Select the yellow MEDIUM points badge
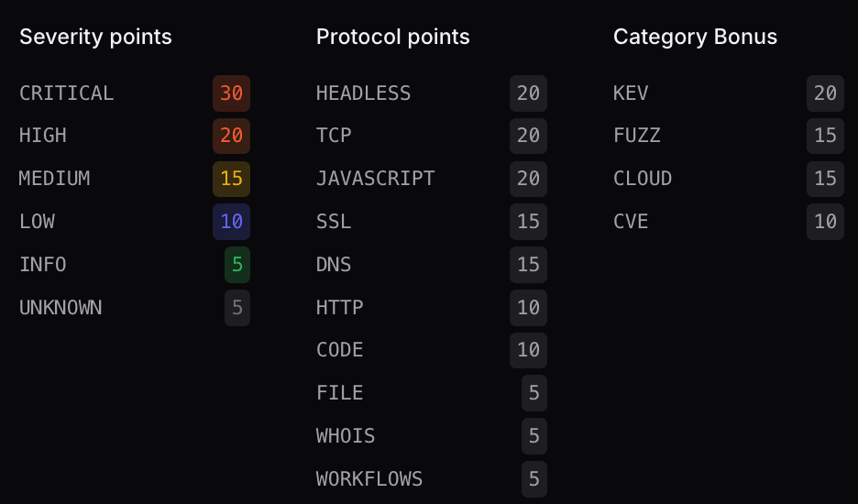Viewport: 858px width, 504px height. tap(231, 179)
